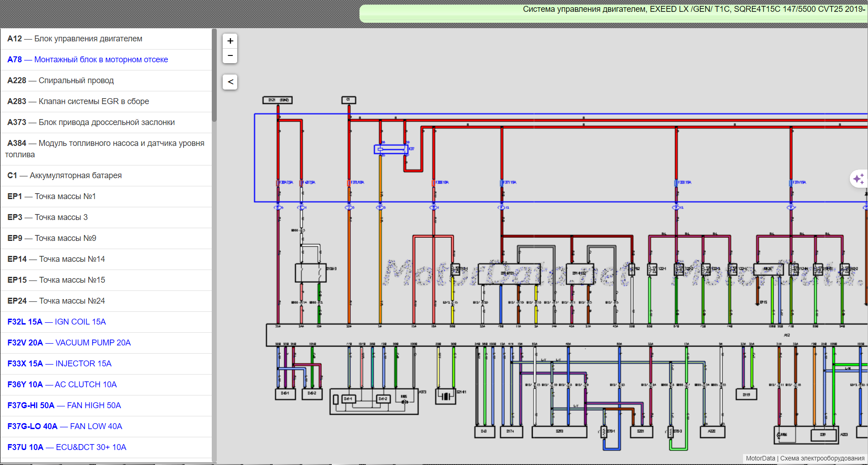Select F33X 15A INJECTOR fuse
The width and height of the screenshot is (868, 465).
(x=60, y=364)
